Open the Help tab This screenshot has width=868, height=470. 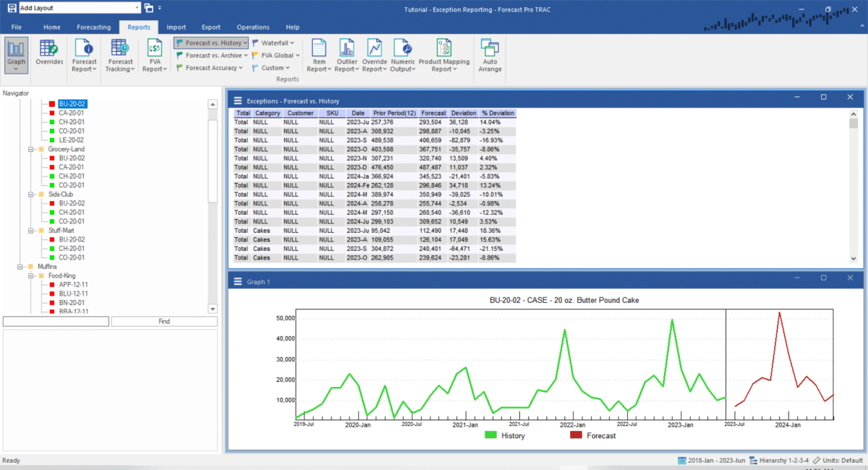pyautogui.click(x=292, y=27)
